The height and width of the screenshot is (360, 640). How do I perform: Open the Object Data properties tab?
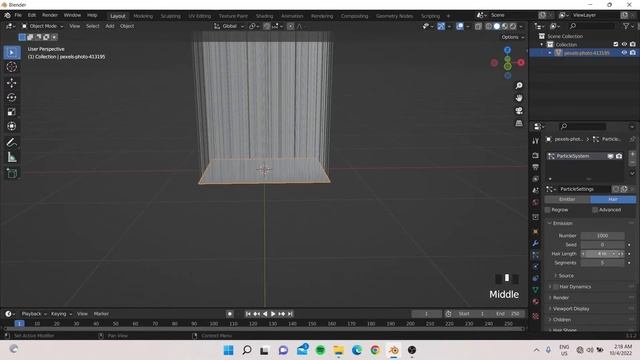click(536, 290)
